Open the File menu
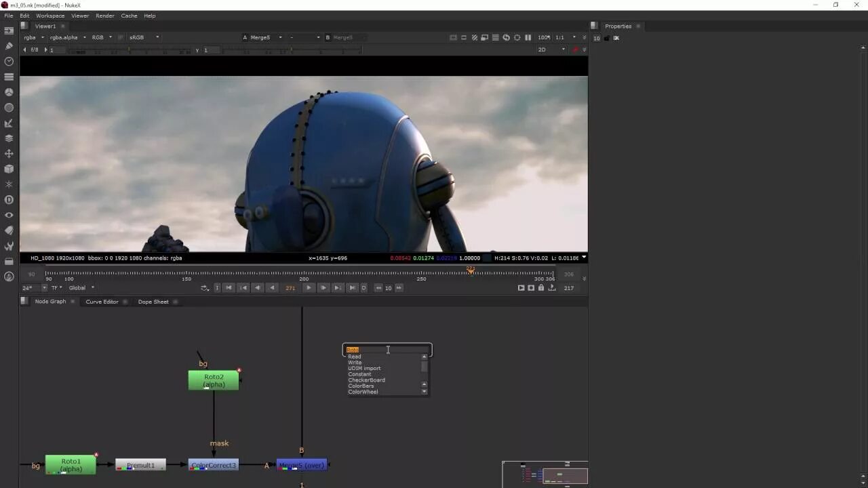This screenshot has width=868, height=488. [9, 16]
